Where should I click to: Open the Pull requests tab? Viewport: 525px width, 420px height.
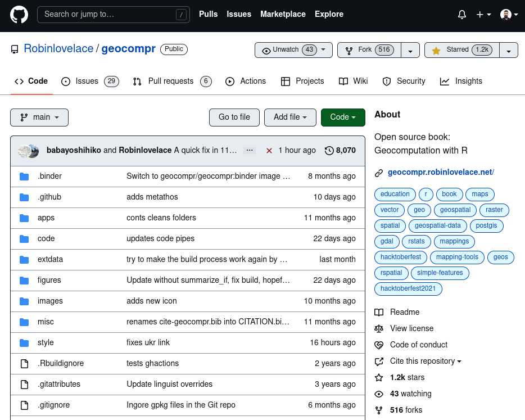(x=171, y=82)
